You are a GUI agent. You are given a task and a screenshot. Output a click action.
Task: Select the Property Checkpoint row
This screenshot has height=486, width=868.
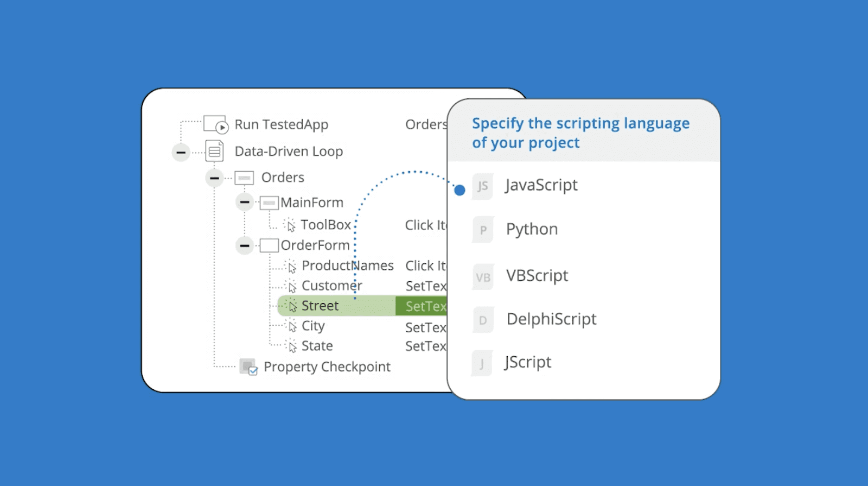(327, 367)
